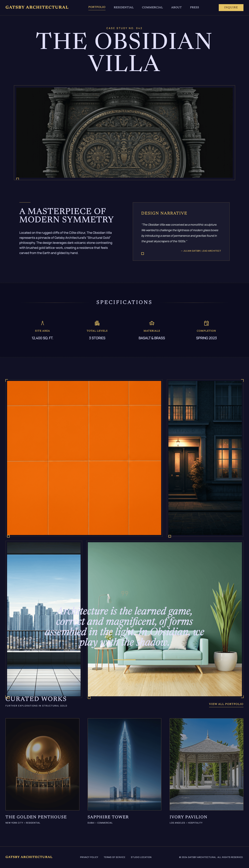The image size is (249, 868).
Task: Open The Golden Penthouse project thumbnail
Action: click(43, 764)
